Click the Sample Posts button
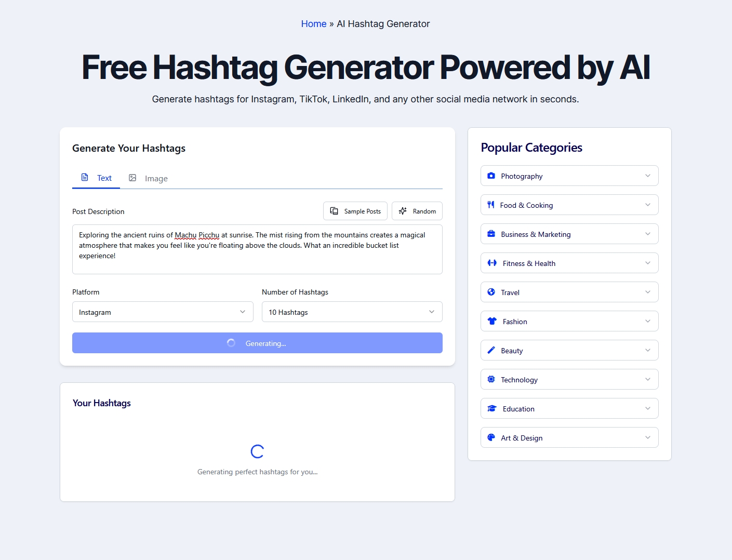 coord(355,211)
